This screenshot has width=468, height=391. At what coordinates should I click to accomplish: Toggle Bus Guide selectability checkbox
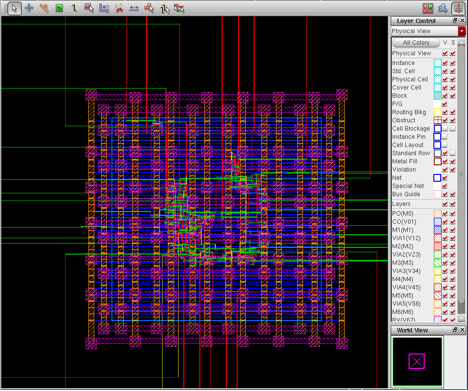click(452, 194)
